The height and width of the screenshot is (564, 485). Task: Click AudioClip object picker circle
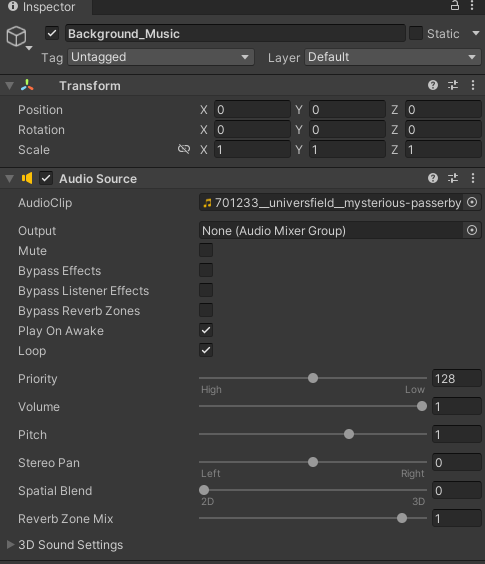(x=472, y=203)
